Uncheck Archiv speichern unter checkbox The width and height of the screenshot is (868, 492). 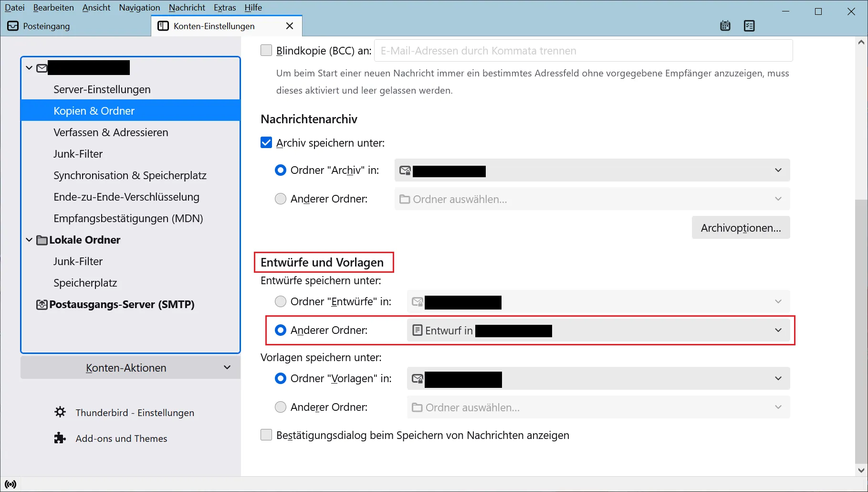click(266, 142)
